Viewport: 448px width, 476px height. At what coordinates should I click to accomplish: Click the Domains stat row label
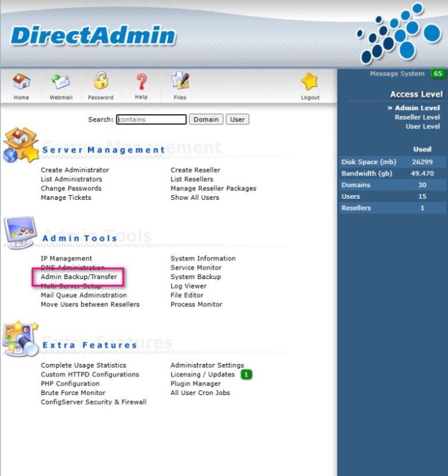click(356, 185)
